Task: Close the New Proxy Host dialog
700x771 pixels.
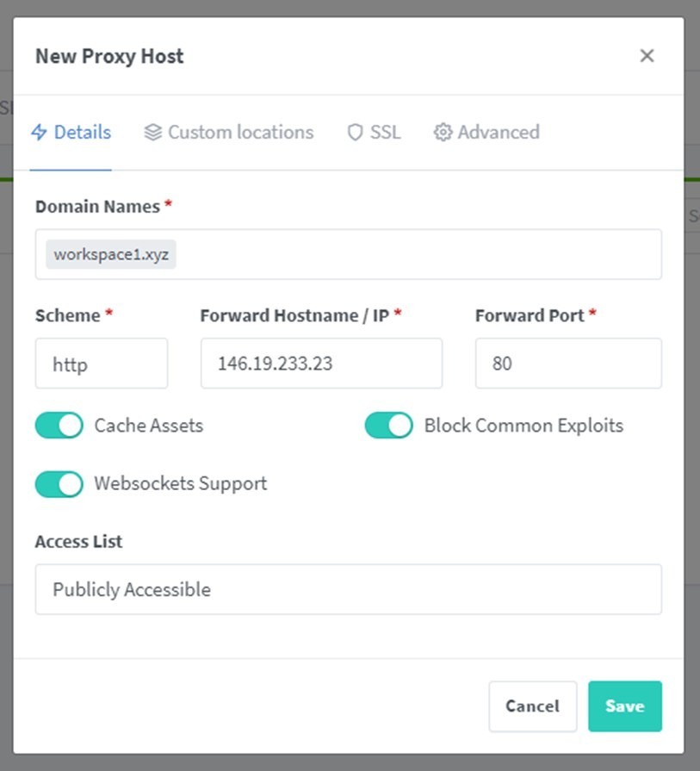Action: pos(647,55)
